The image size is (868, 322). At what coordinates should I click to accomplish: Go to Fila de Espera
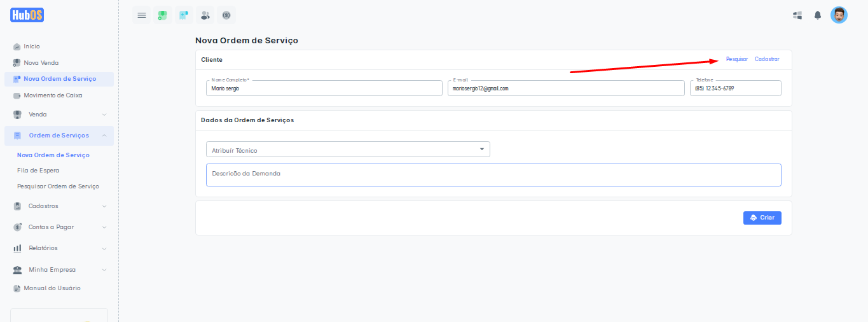[38, 171]
